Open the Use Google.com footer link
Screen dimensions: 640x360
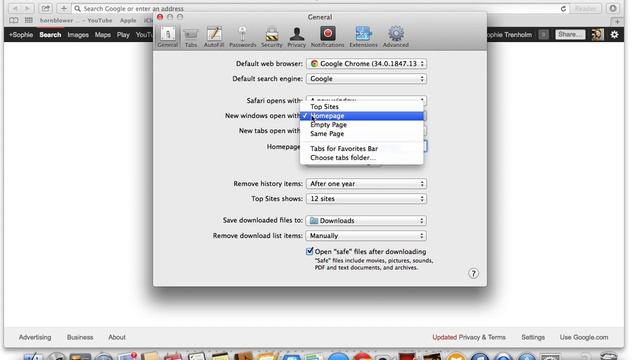[x=584, y=337]
